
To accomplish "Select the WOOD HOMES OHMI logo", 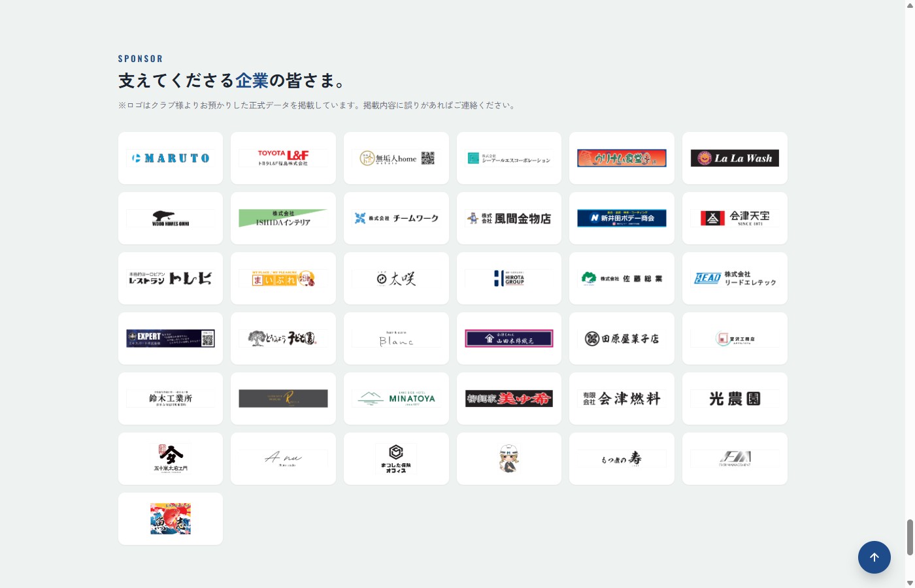I will tap(171, 218).
